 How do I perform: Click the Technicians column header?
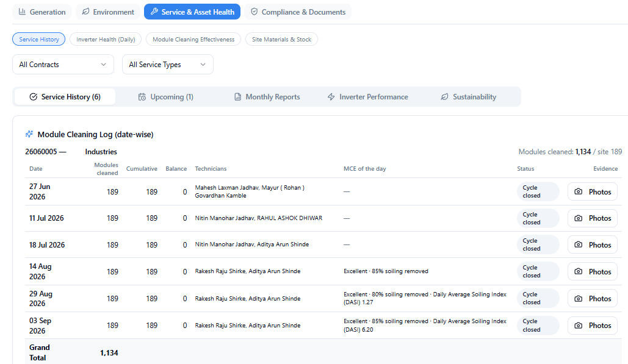(211, 169)
